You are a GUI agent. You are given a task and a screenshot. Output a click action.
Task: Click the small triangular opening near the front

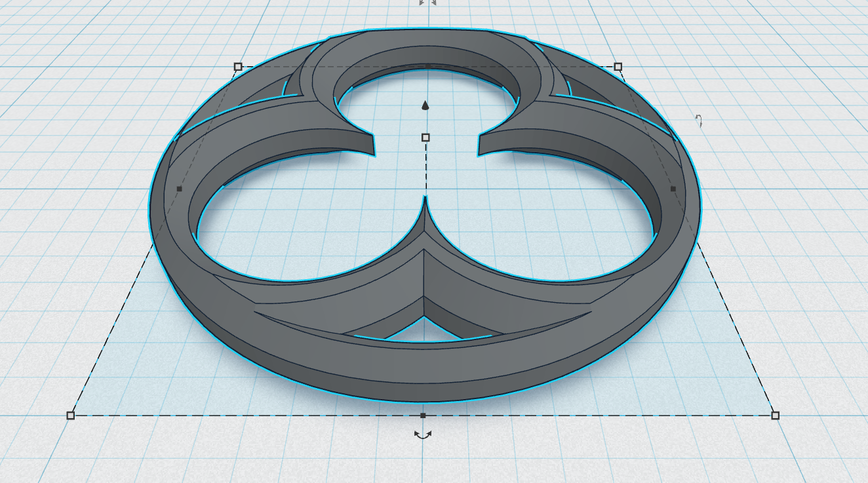tap(424, 332)
